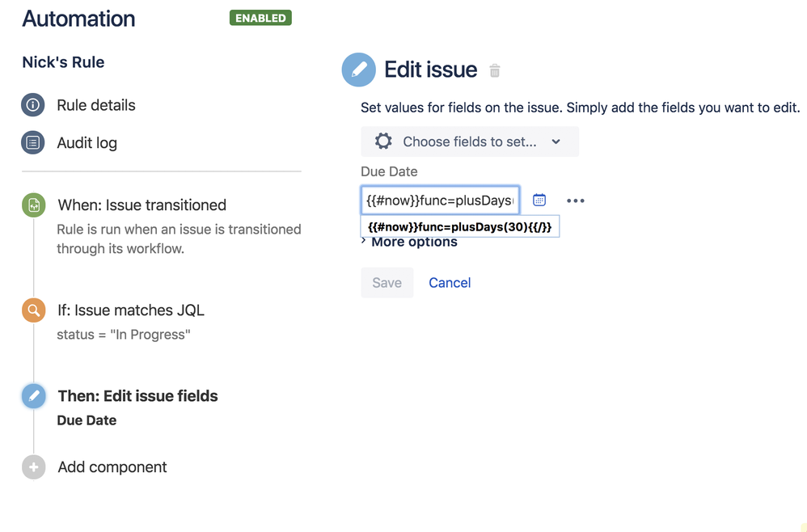The image size is (807, 532).
Task: Select the Rule details info icon
Action: [x=33, y=105]
